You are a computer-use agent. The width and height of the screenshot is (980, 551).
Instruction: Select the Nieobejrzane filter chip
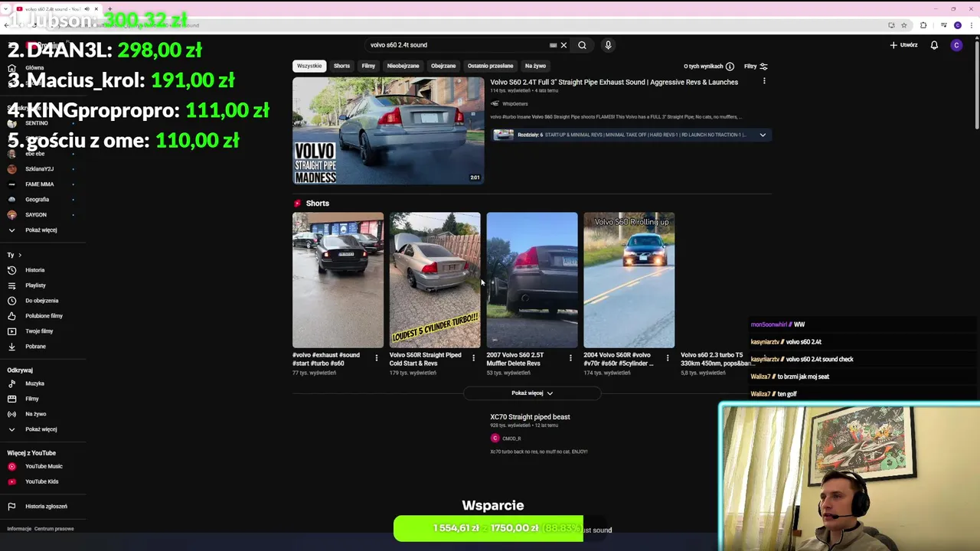click(403, 66)
